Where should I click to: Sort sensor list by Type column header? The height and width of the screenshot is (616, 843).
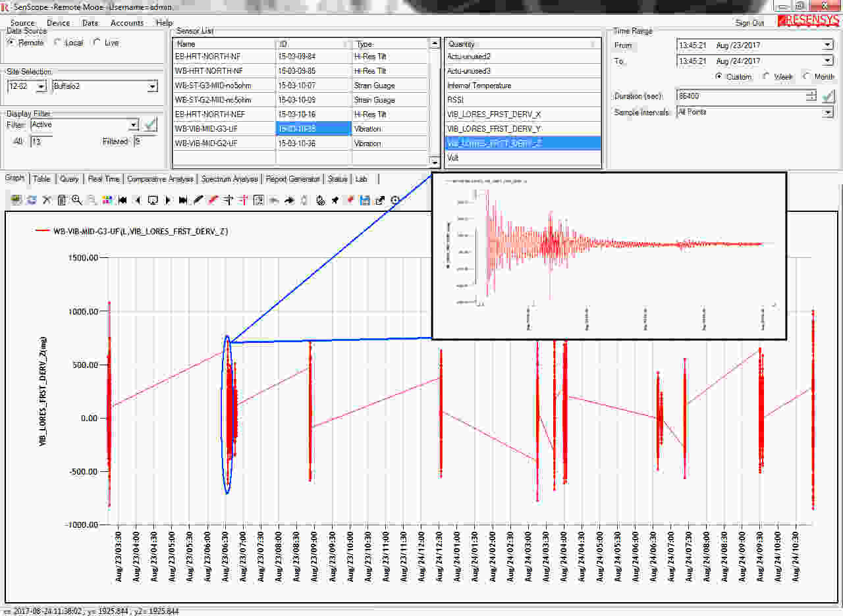click(x=391, y=44)
